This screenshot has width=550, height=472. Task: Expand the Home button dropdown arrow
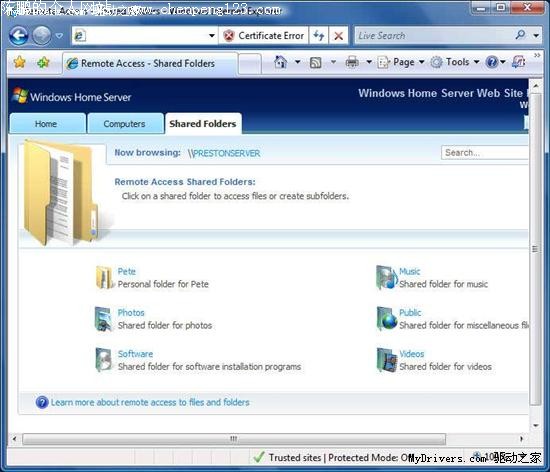pyautogui.click(x=298, y=62)
